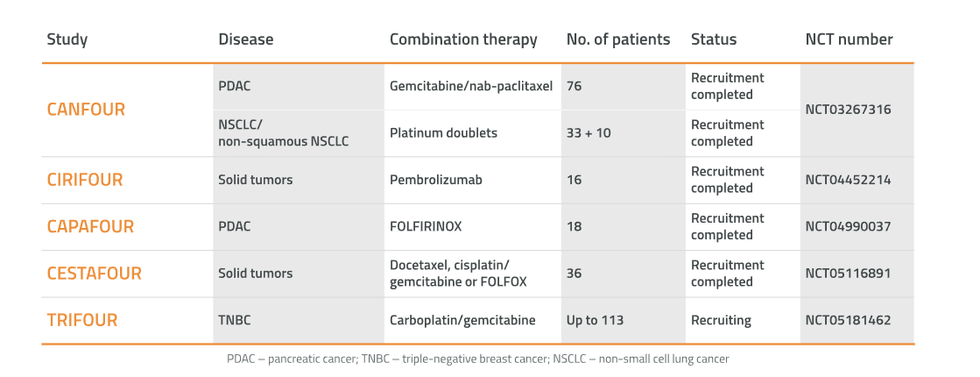Click the CESTAFOUR study title
Screen dimensions: 980x377
(94, 273)
